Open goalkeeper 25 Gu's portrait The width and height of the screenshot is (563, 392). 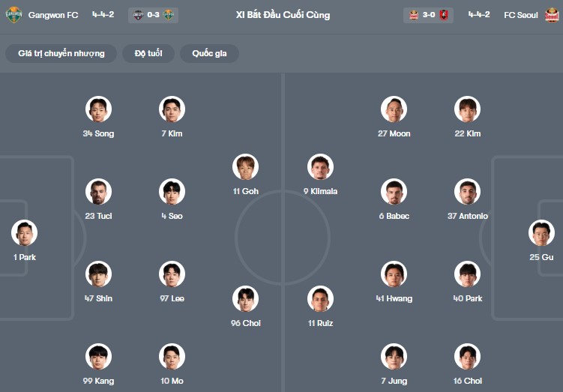[x=541, y=233]
